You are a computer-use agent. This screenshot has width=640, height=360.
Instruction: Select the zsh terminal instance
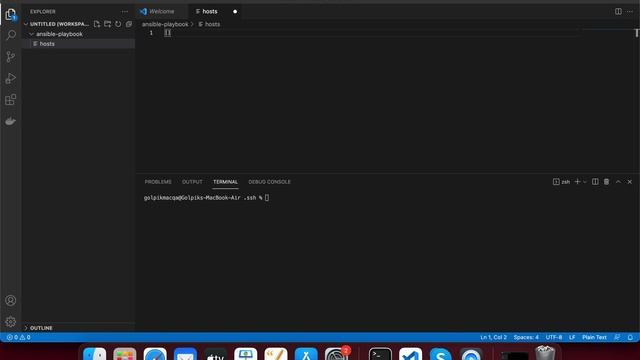(x=562, y=182)
